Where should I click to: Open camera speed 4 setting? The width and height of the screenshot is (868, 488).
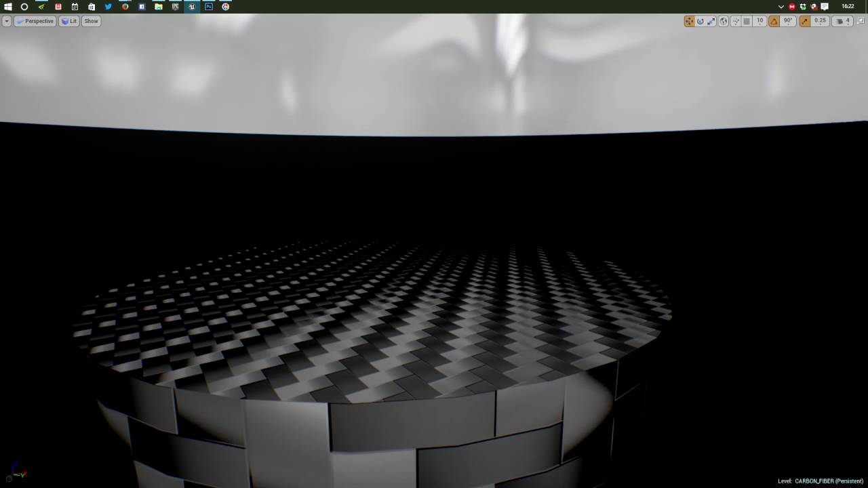pos(842,21)
